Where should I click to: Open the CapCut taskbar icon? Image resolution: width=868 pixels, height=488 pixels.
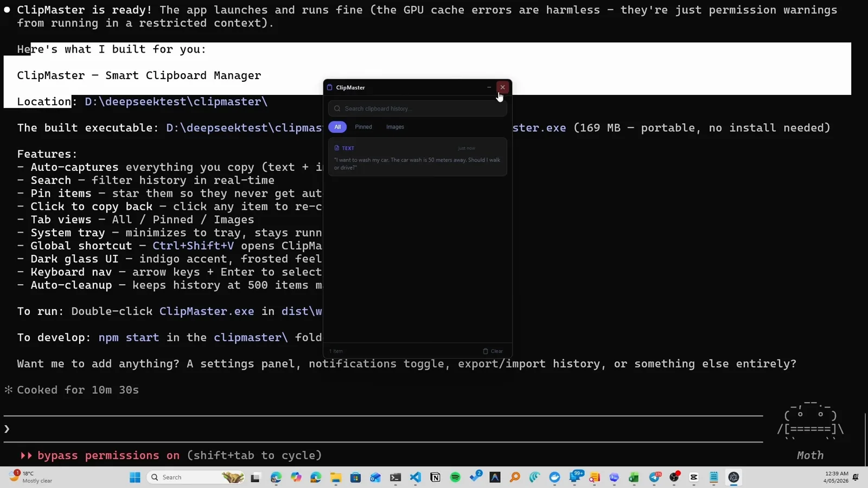coord(694,477)
